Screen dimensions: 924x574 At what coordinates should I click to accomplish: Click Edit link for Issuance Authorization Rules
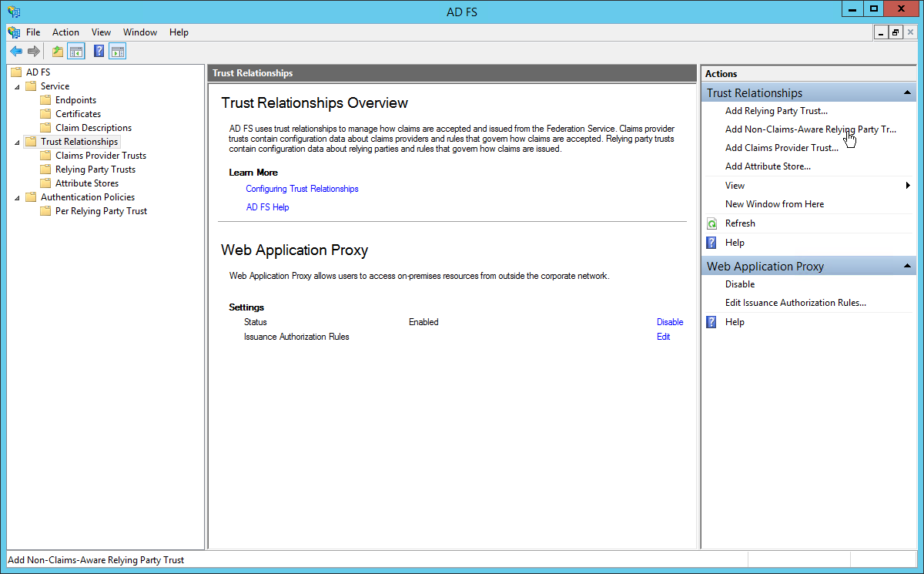(663, 337)
